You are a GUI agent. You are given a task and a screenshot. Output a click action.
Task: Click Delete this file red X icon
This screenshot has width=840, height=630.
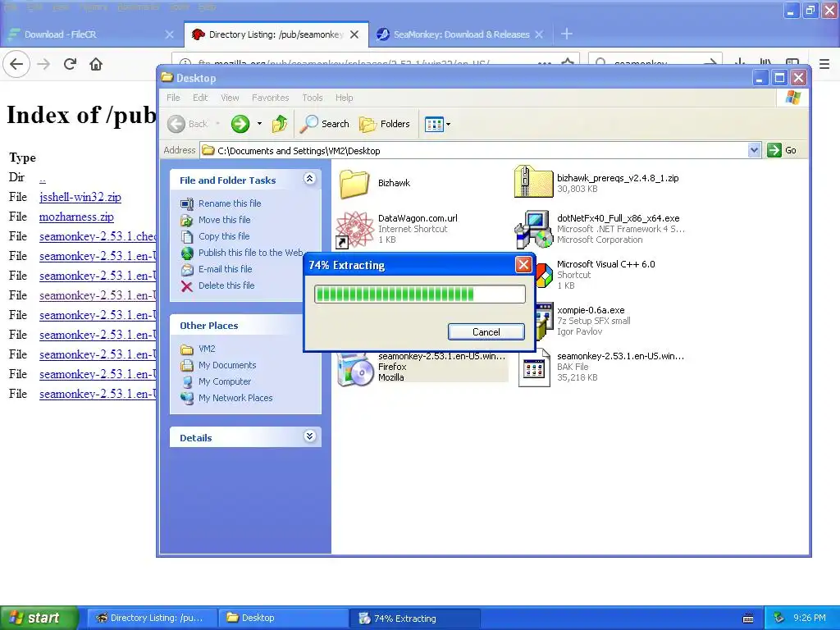click(186, 286)
